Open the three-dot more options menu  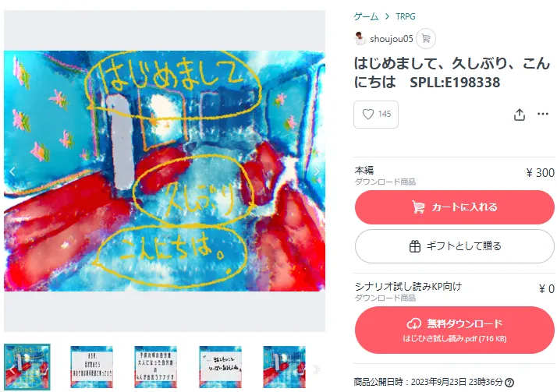click(543, 114)
